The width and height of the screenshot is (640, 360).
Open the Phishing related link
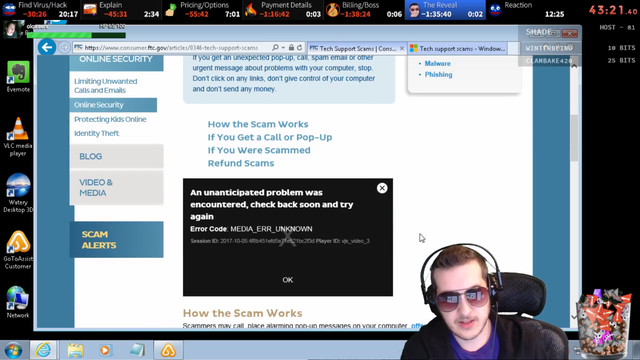[x=438, y=75]
